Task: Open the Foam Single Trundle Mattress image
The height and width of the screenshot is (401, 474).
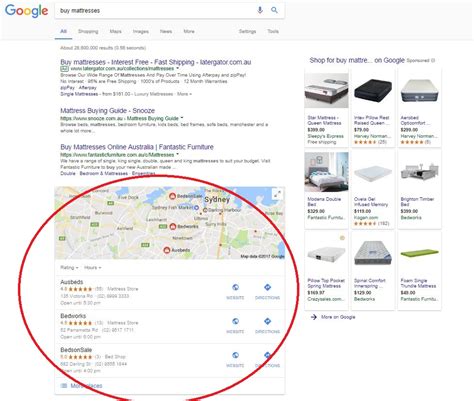Action: click(420, 254)
